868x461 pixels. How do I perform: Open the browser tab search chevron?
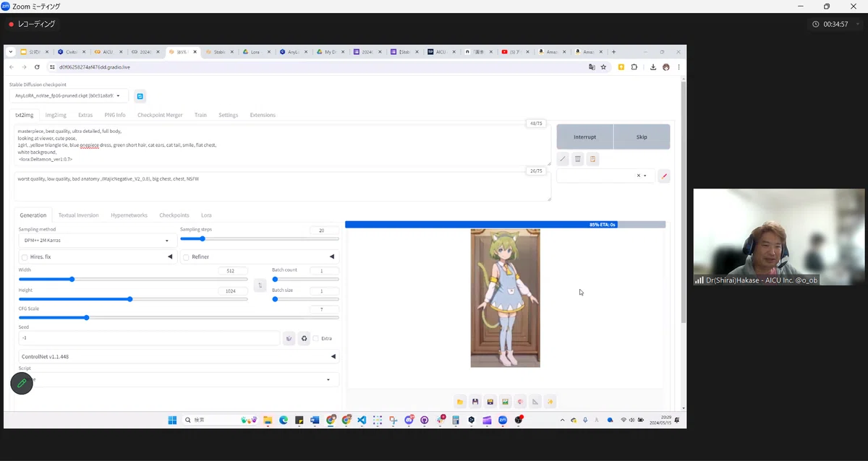coord(11,52)
